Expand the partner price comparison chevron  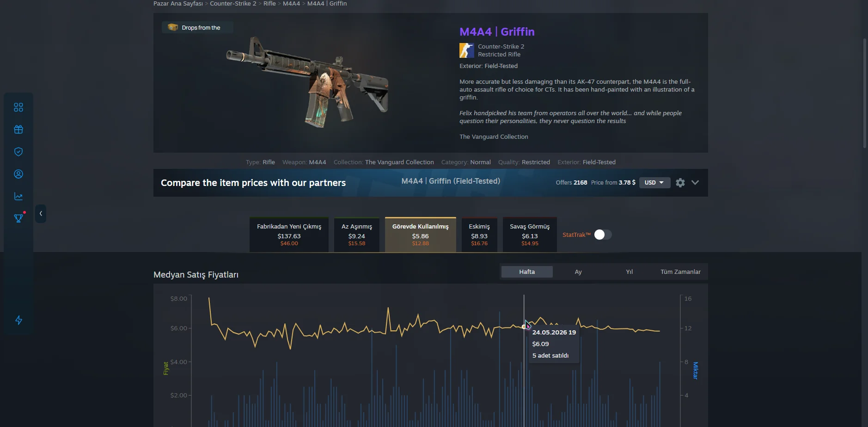(x=695, y=183)
